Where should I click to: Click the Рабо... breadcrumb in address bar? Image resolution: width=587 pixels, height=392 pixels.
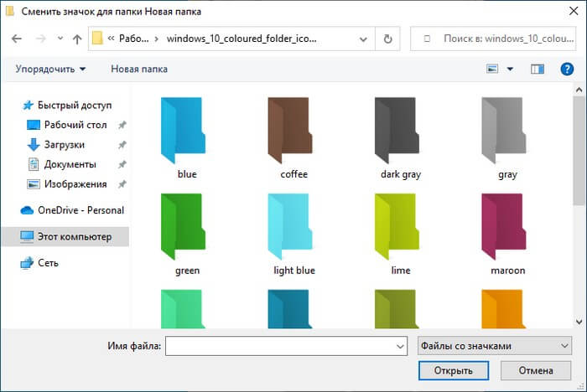(x=133, y=39)
